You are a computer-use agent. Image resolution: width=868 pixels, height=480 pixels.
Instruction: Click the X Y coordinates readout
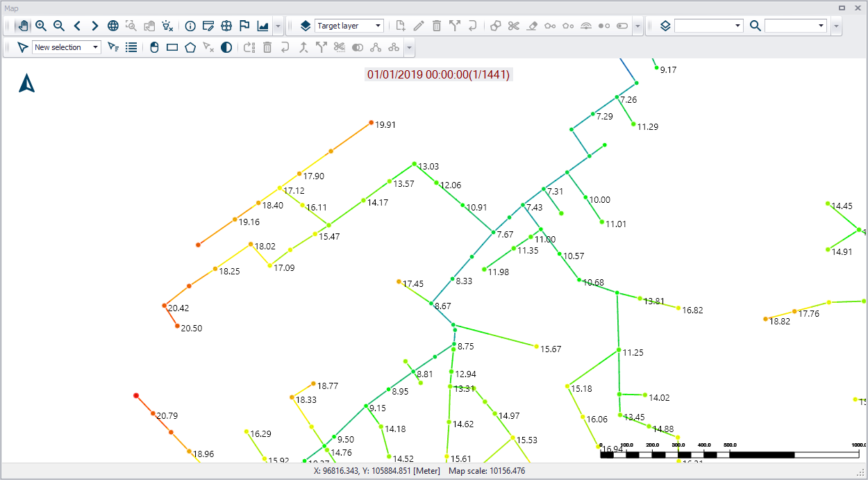(378, 471)
